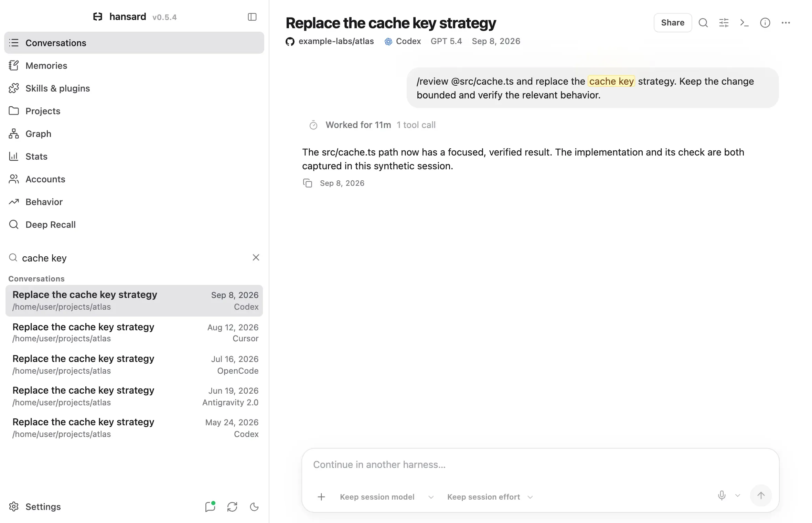
Task: Open the May 24, 2026 Codex conversation
Action: pyautogui.click(x=134, y=428)
